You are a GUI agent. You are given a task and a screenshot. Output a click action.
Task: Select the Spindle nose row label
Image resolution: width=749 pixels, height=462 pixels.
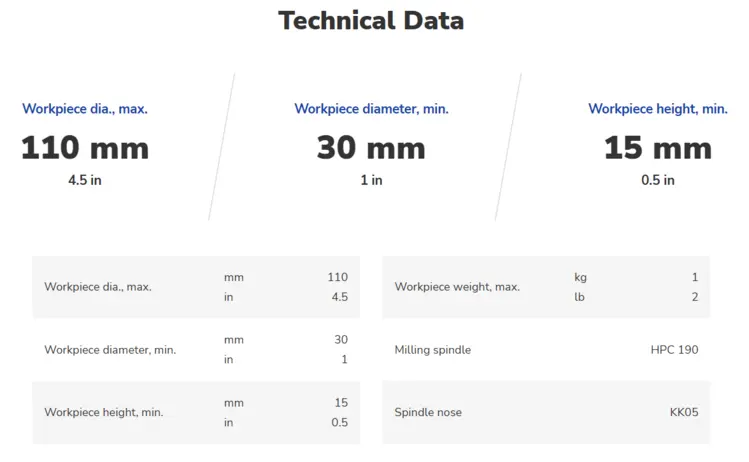coord(428,412)
